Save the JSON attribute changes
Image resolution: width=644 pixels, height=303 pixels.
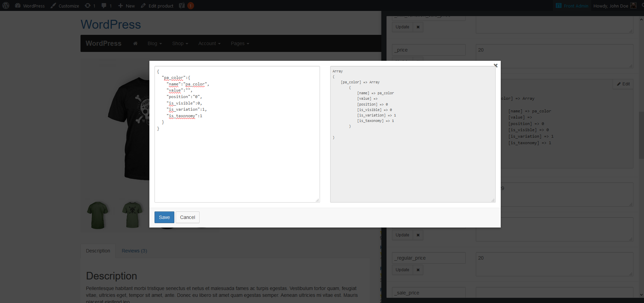(164, 217)
